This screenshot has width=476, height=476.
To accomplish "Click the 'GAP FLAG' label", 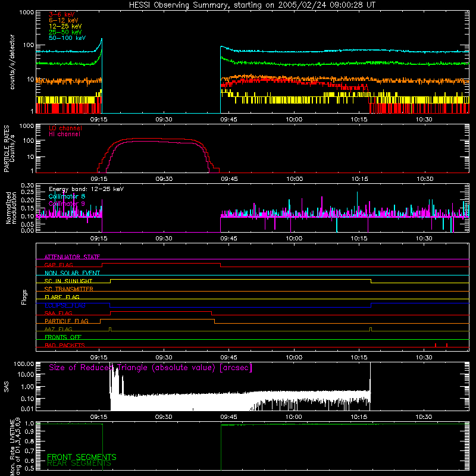I will point(58,265).
